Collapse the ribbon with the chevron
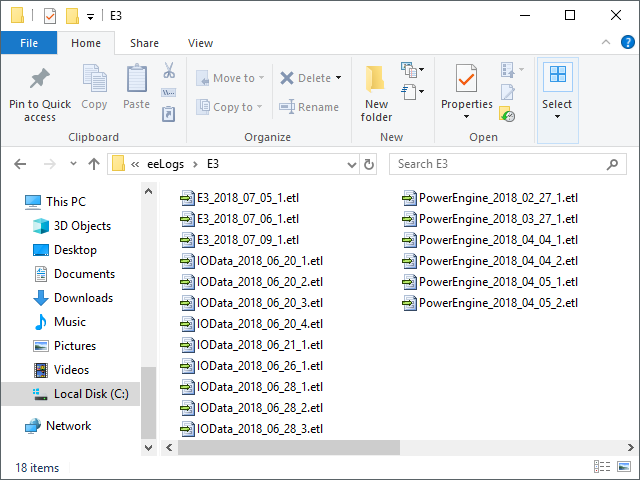Viewport: 640px width, 480px height. [x=606, y=42]
